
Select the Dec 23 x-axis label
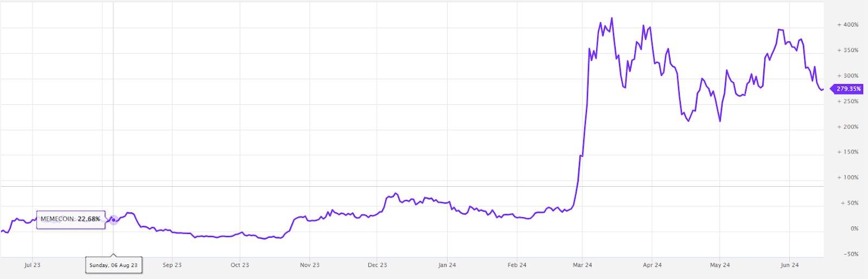click(378, 265)
